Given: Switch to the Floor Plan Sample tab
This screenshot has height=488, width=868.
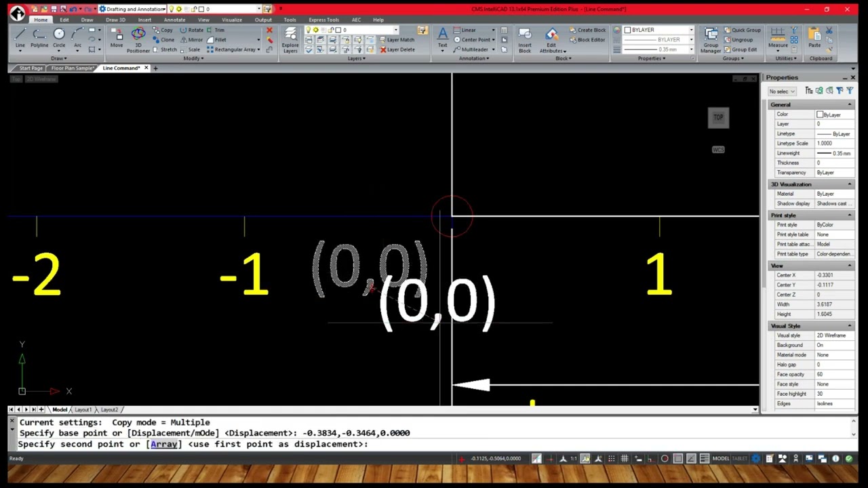Looking at the screenshot, I should (x=72, y=68).
